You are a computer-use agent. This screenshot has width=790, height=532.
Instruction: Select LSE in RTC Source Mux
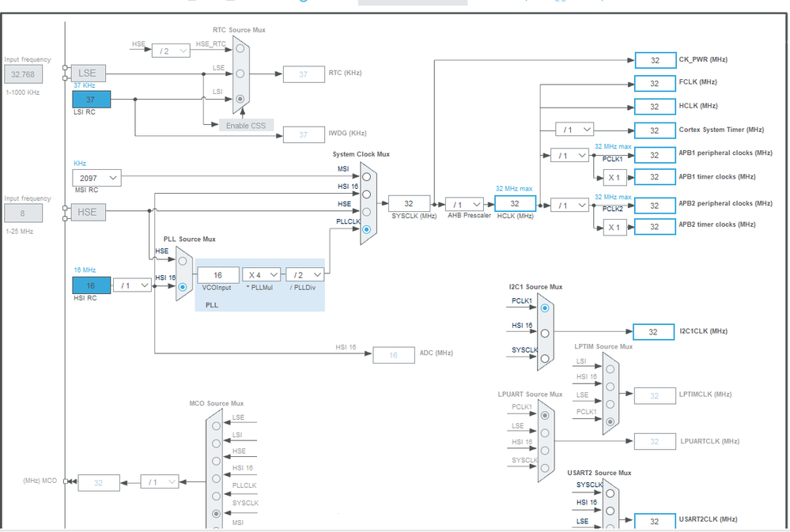pos(240,74)
